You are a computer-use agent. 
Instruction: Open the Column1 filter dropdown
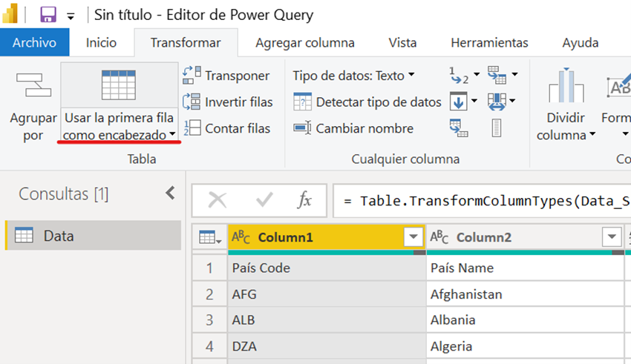click(413, 236)
